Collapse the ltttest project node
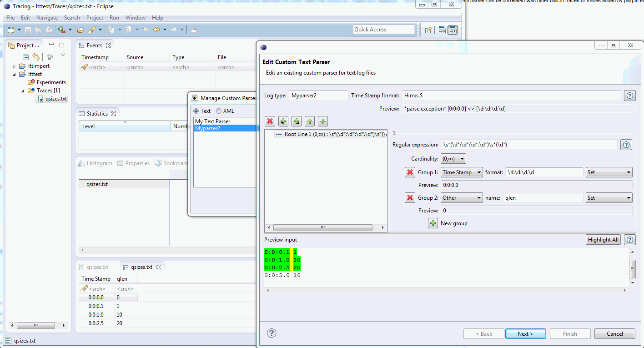 tap(15, 74)
